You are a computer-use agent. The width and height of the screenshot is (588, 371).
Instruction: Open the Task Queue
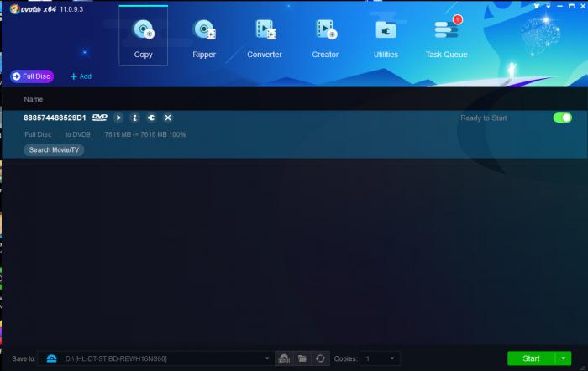(x=446, y=39)
